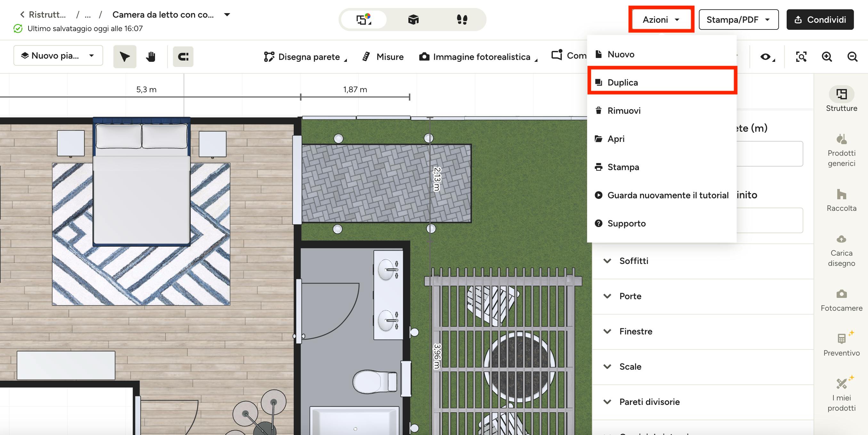Open the eye visibility options
The image size is (868, 435).
click(x=767, y=57)
